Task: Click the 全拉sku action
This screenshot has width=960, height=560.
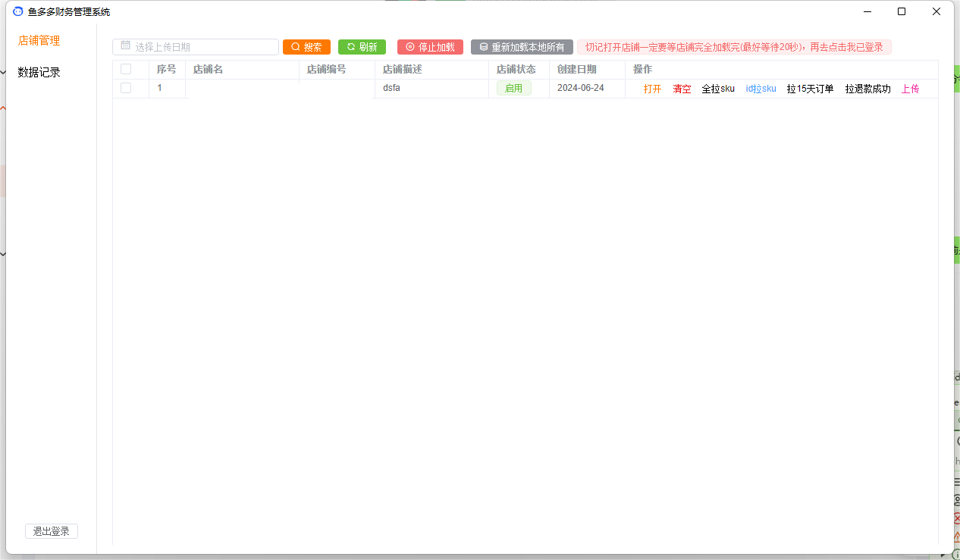Action: point(717,89)
